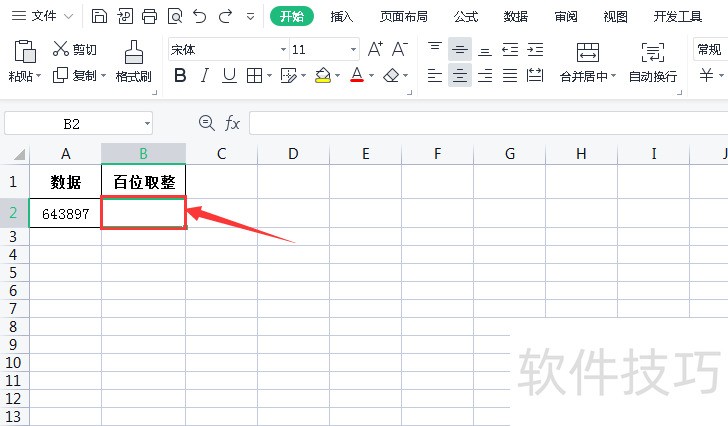Apply red font color
This screenshot has width=728, height=426.
[x=357, y=75]
